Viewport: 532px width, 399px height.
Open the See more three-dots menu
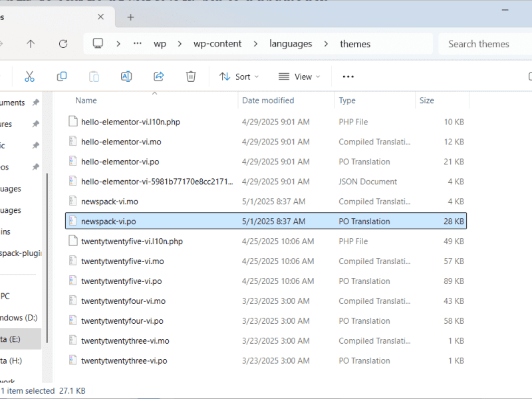click(348, 76)
